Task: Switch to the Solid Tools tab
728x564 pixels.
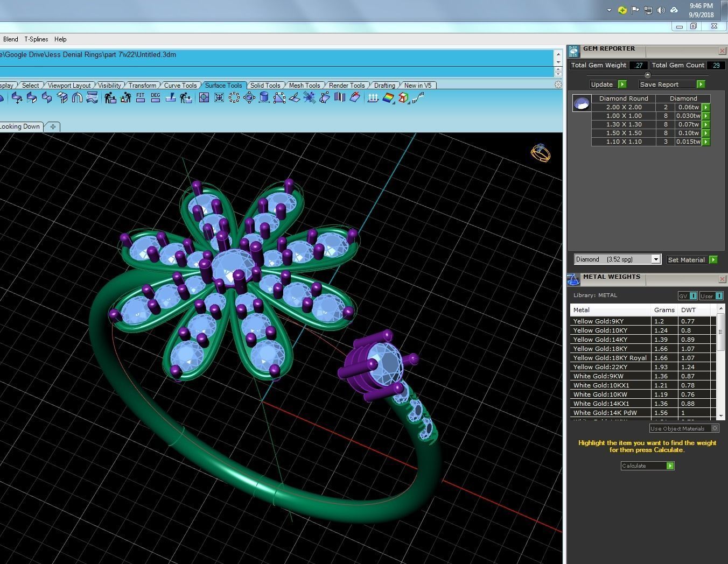Action: pyautogui.click(x=265, y=86)
